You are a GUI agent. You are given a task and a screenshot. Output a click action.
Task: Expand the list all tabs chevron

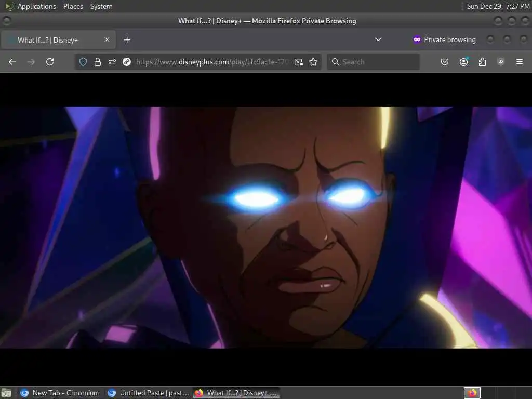378,39
